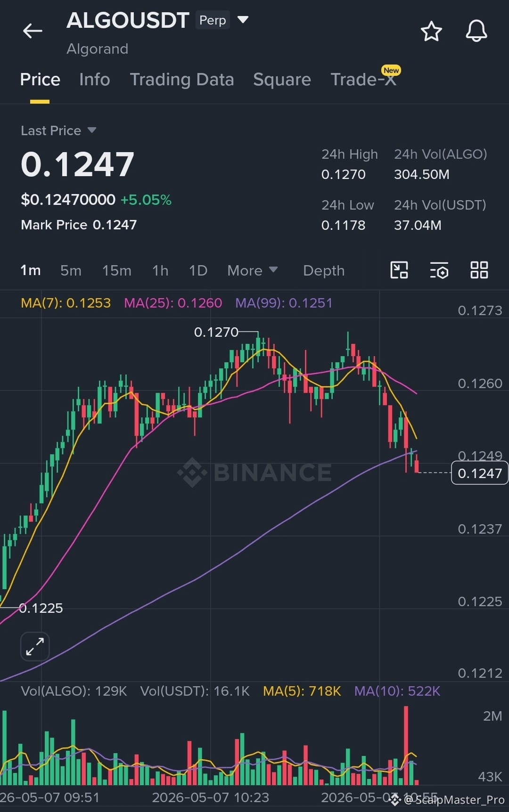Open the Depth chart view
Viewport: 509px width, 812px height.
pos(324,270)
